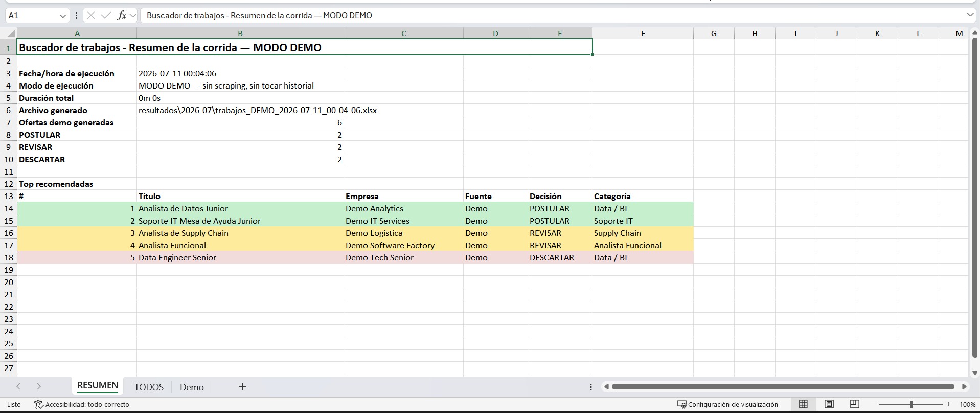Name Box resize dots handle

[76, 16]
